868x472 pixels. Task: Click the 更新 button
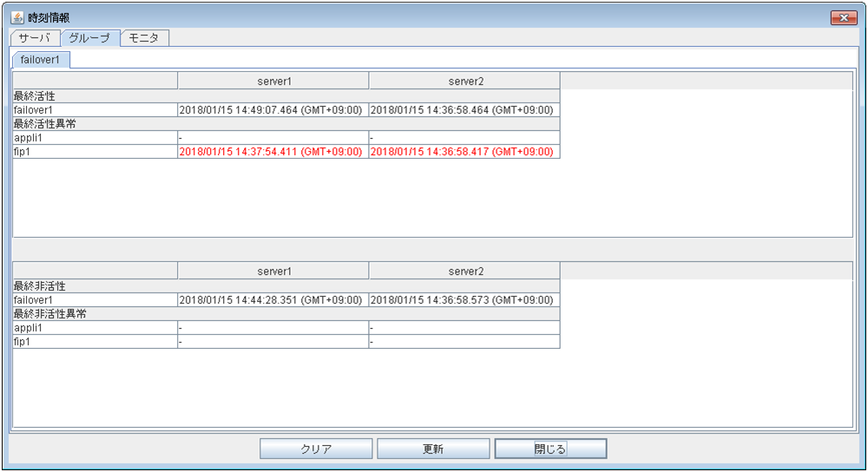click(433, 449)
